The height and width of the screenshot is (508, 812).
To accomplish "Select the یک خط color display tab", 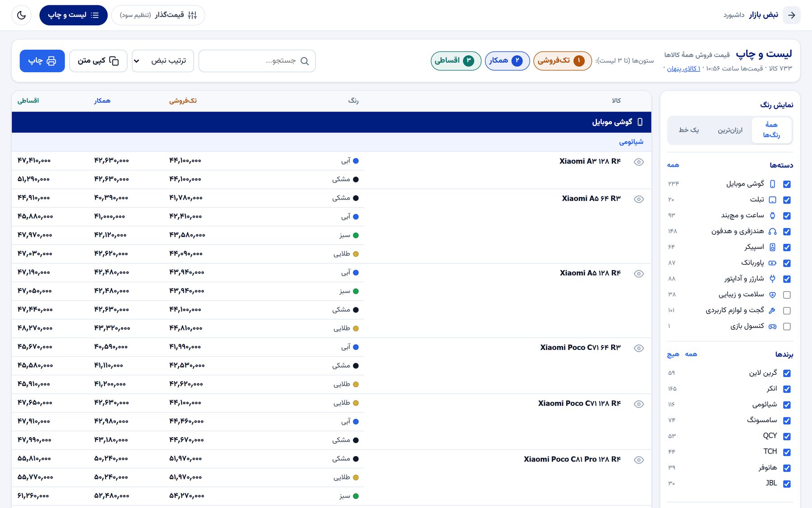I will click(x=689, y=130).
